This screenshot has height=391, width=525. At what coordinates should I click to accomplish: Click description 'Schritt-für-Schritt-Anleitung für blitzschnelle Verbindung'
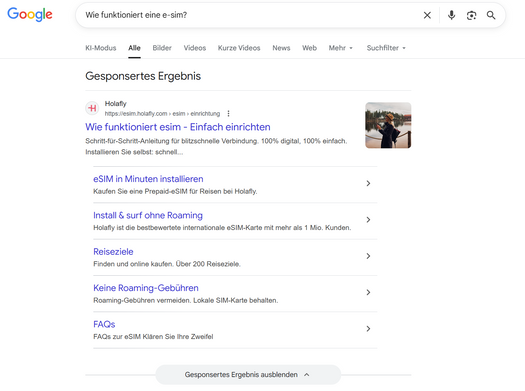pos(171,141)
